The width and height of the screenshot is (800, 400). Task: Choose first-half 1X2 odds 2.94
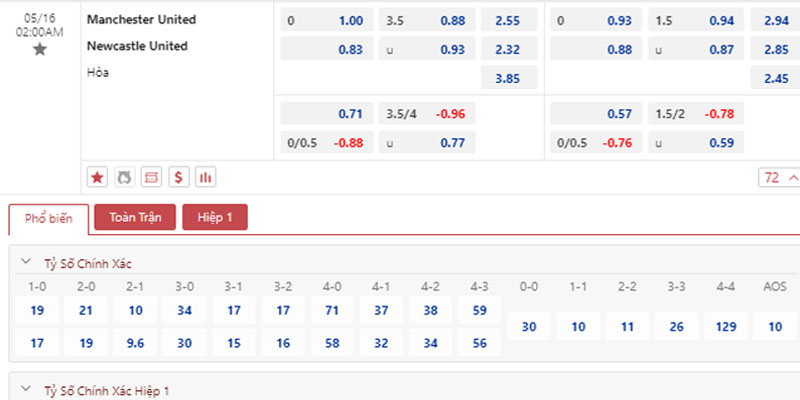coord(776,20)
